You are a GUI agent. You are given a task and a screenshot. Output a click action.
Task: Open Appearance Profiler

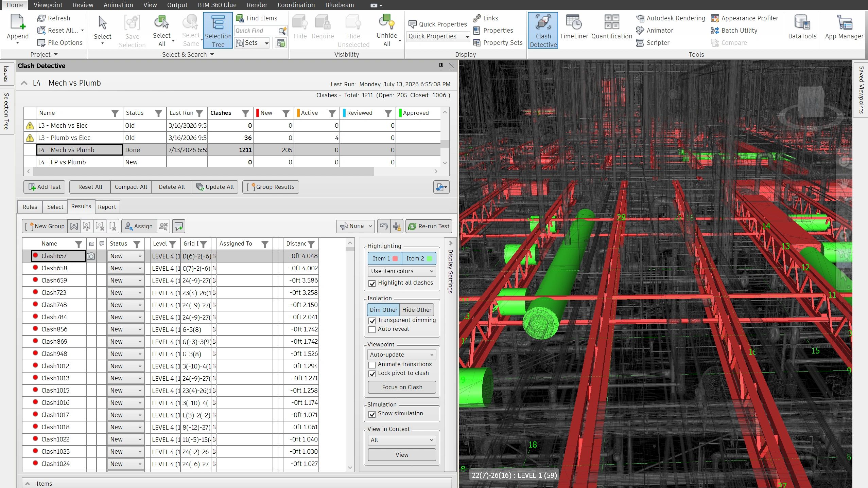tap(744, 18)
